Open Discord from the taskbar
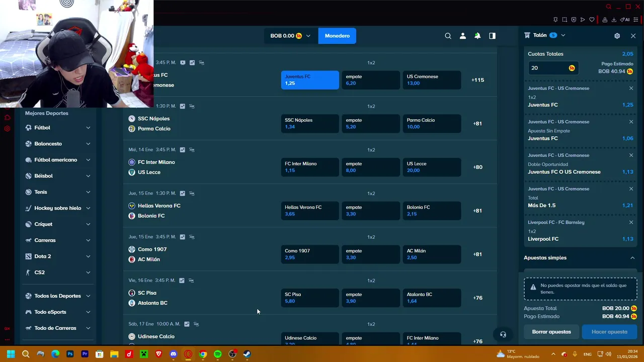The width and height of the screenshot is (644, 362). pos(173,354)
